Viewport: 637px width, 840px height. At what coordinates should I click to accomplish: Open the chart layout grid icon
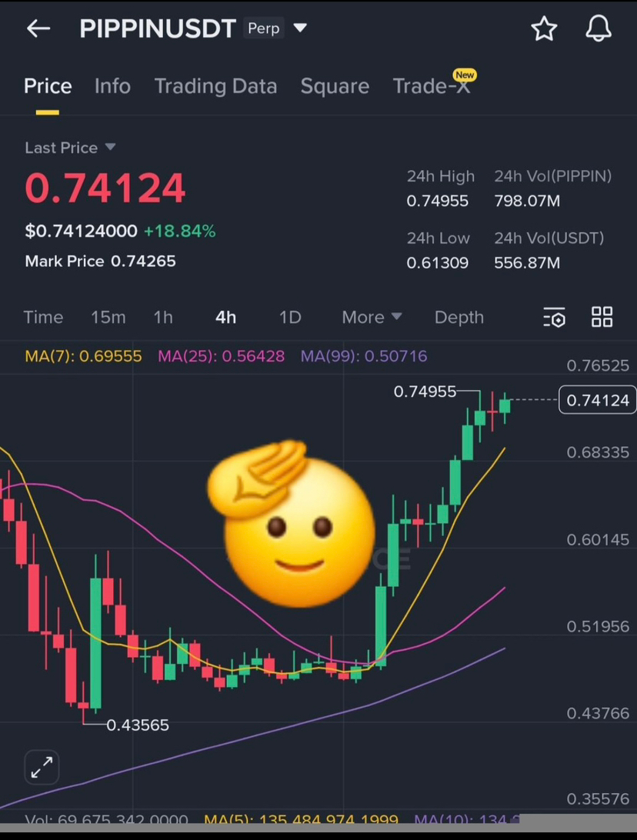point(602,317)
